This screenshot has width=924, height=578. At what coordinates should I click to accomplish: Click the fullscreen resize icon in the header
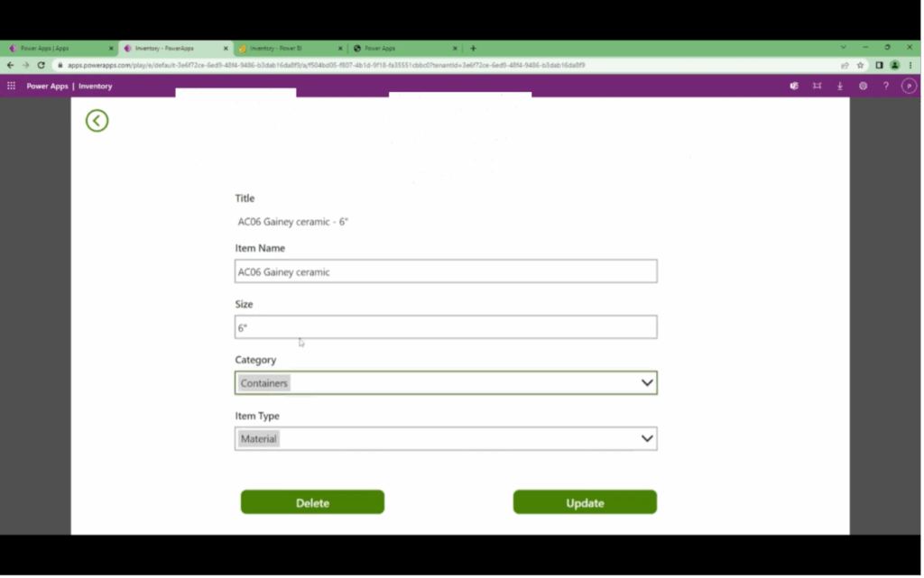[x=817, y=86]
